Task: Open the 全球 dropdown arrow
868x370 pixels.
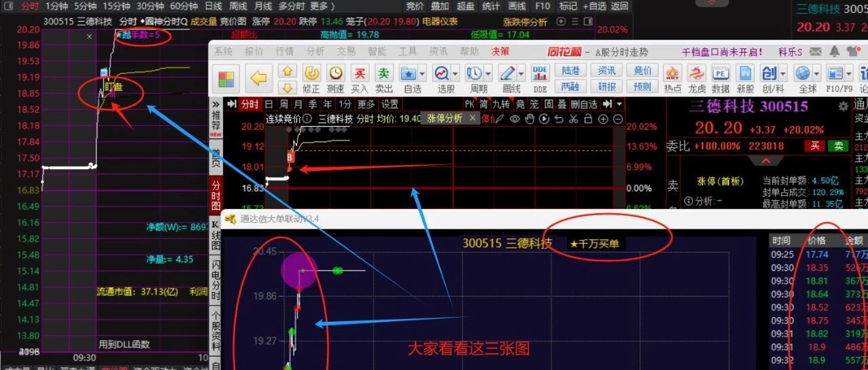Action: coord(816,73)
